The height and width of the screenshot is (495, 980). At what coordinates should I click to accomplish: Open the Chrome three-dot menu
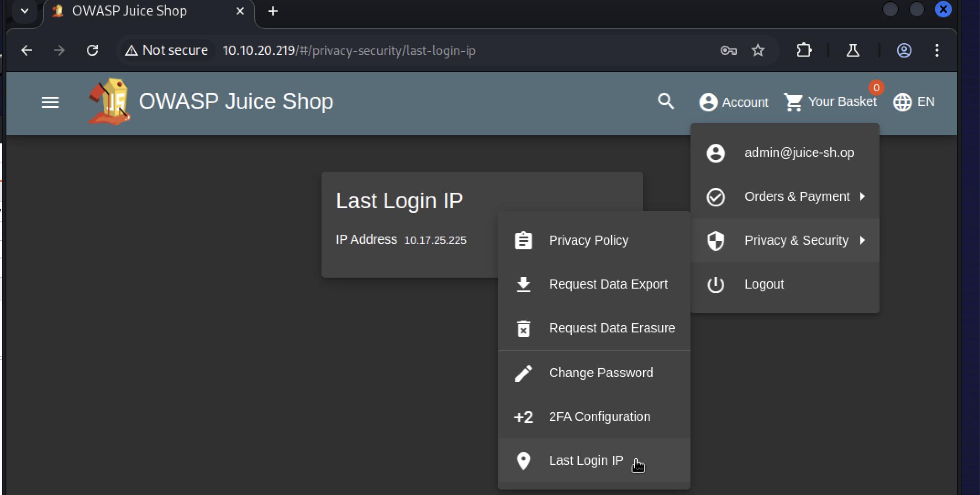coord(937,50)
